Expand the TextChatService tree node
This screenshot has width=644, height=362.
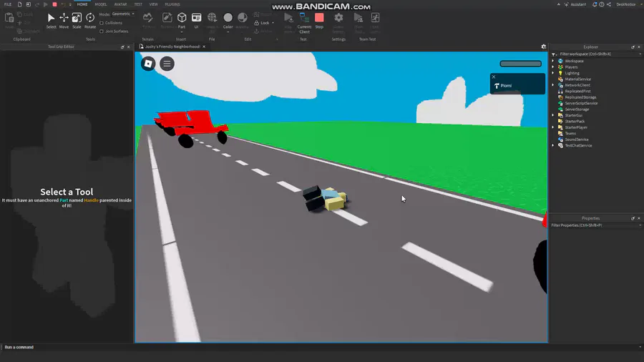553,145
